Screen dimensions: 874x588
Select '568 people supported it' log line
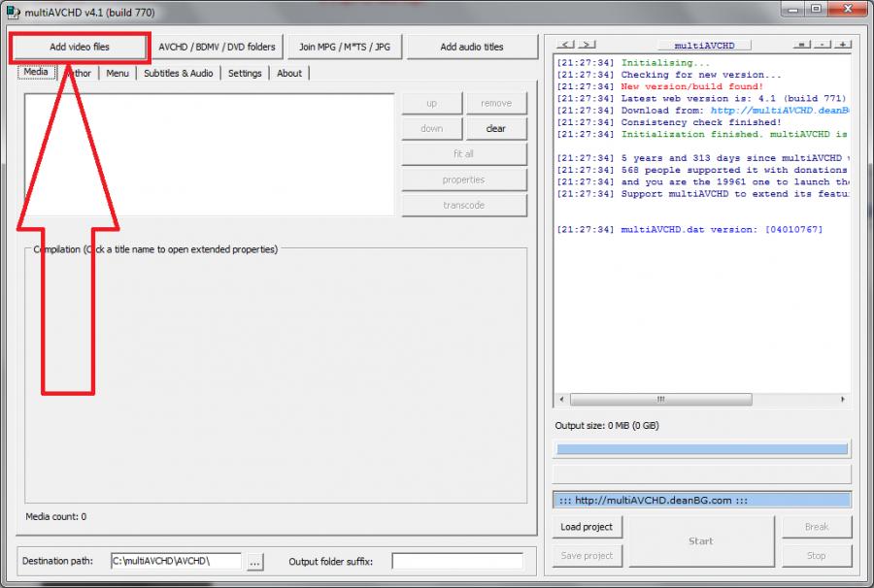point(702,170)
